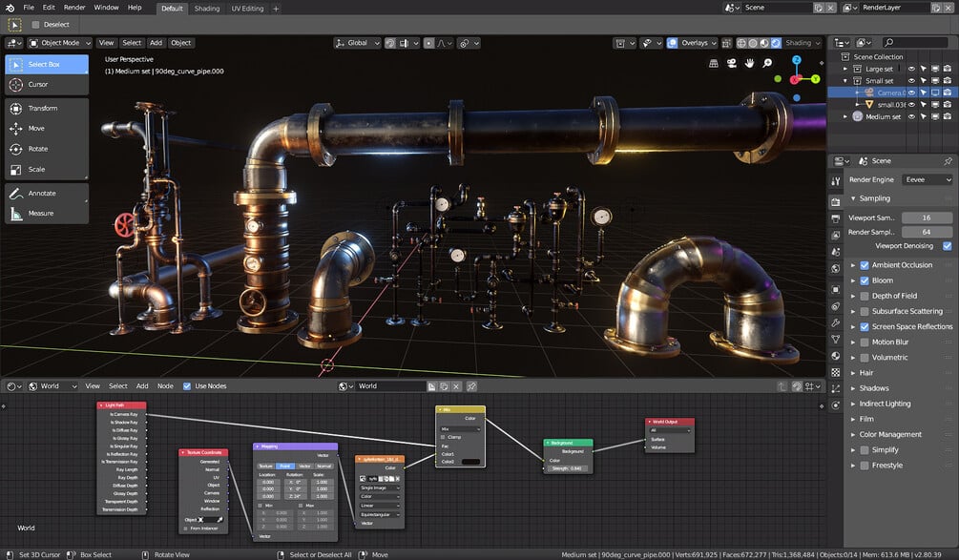Select the Cursor tool
959x560 pixels.
point(47,84)
